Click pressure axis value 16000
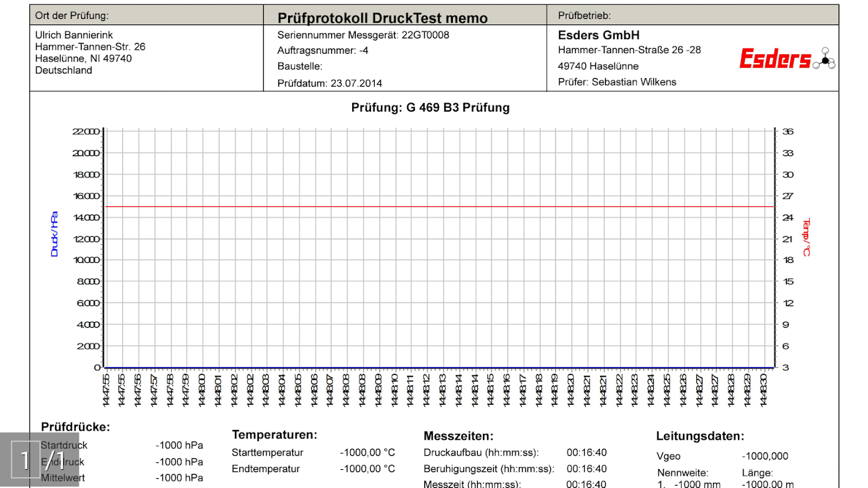 (x=85, y=196)
